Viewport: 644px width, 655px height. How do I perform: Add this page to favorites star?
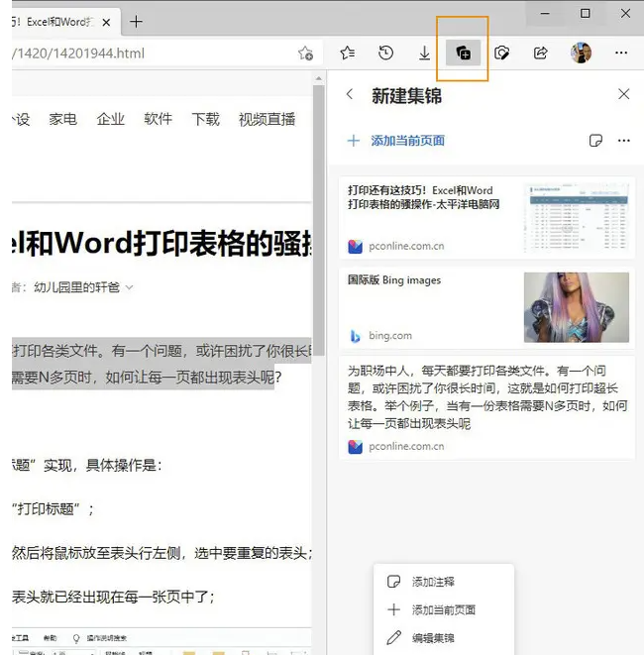306,54
